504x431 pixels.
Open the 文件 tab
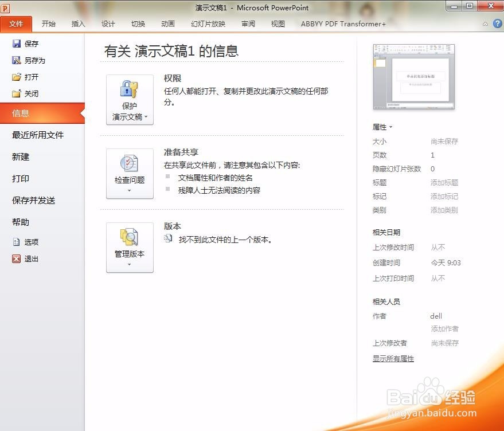click(16, 23)
